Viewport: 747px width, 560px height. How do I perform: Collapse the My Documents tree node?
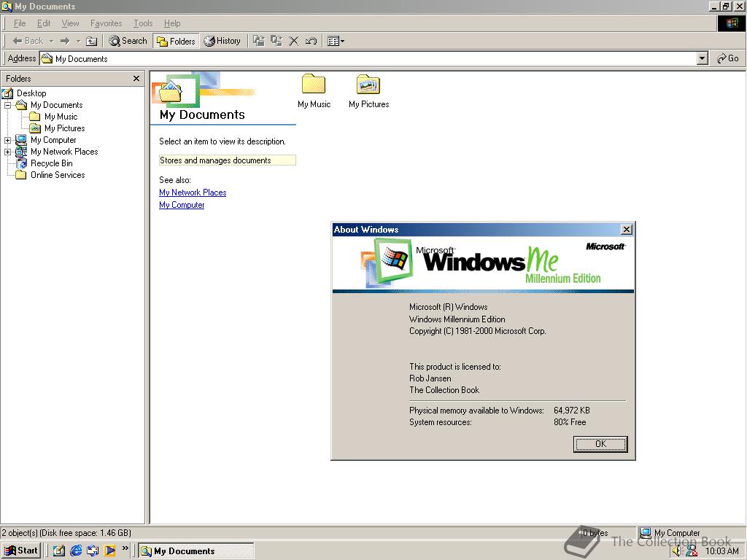7,105
